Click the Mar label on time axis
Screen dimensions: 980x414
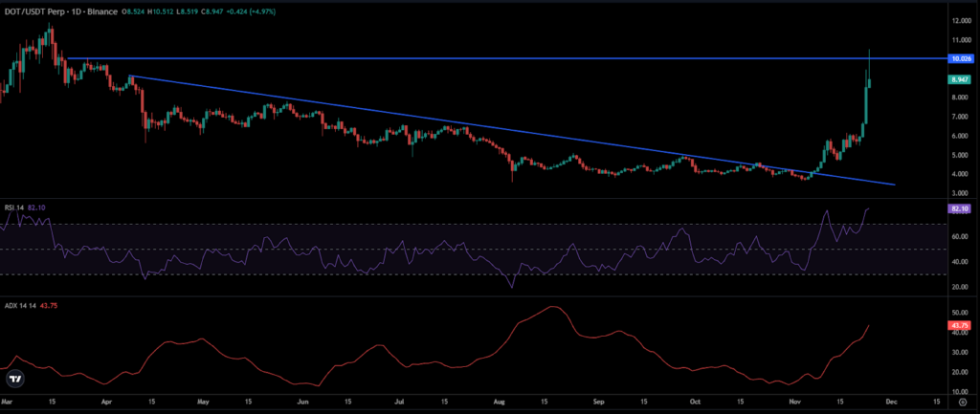7,401
